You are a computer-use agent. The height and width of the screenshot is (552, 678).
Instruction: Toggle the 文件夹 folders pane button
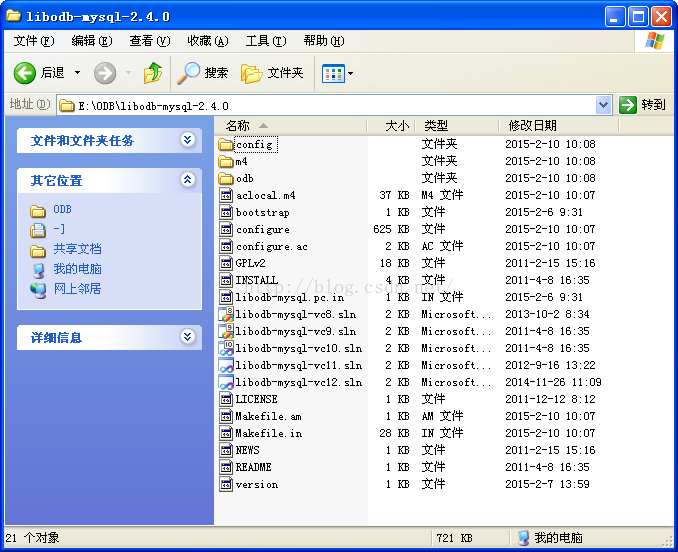pos(272,73)
